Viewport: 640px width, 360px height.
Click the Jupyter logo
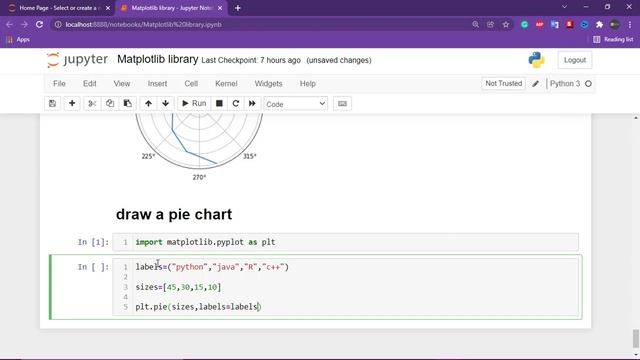click(x=77, y=60)
